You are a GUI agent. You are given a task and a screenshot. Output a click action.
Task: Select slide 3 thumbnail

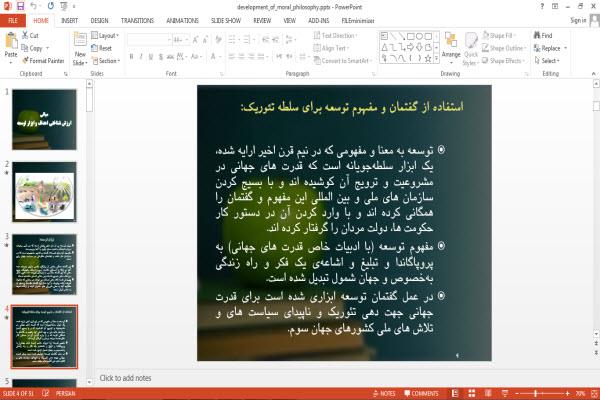click(44, 264)
